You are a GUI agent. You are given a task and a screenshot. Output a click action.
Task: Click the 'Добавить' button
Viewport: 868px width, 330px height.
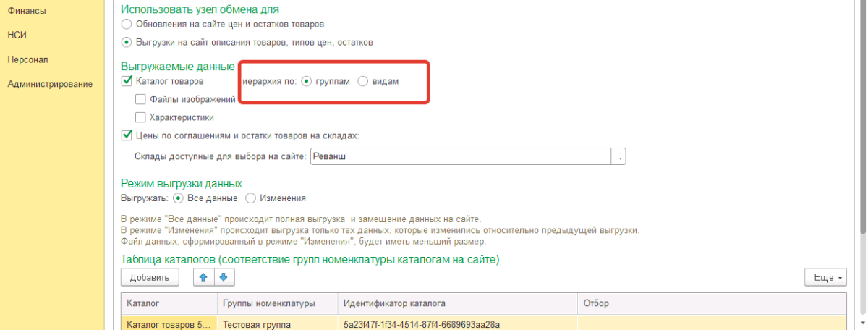[x=150, y=277]
